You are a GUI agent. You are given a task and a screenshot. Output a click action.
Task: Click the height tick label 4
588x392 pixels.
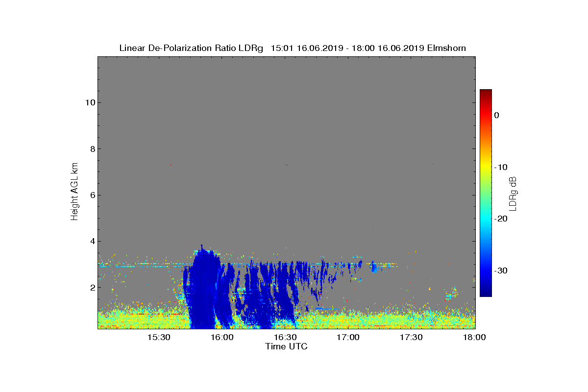click(92, 241)
